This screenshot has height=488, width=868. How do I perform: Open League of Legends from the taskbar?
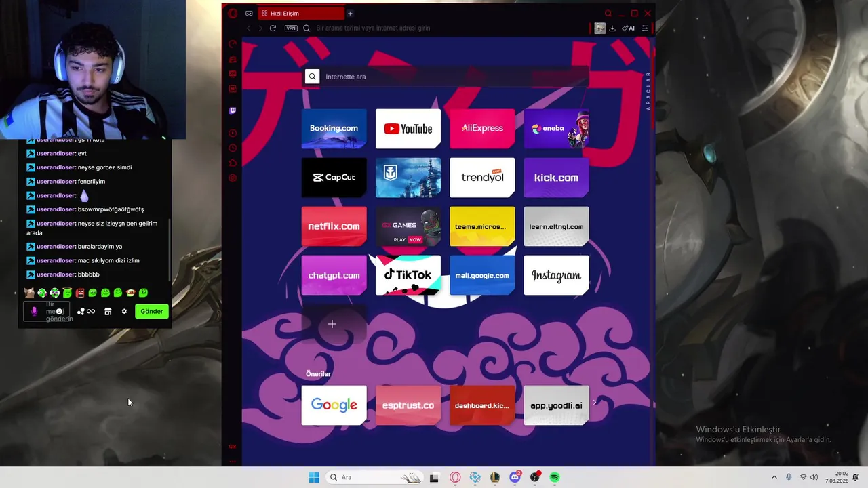pyautogui.click(x=495, y=477)
